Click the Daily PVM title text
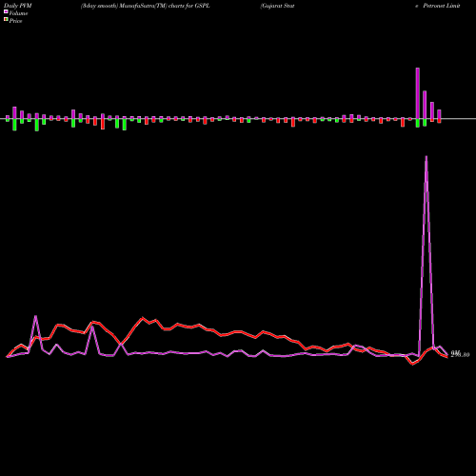This screenshot has width=476, height=476. [x=18, y=6]
